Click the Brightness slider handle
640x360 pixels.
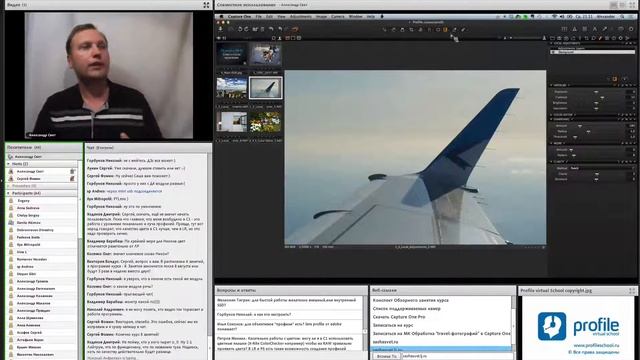pyautogui.click(x=596, y=103)
